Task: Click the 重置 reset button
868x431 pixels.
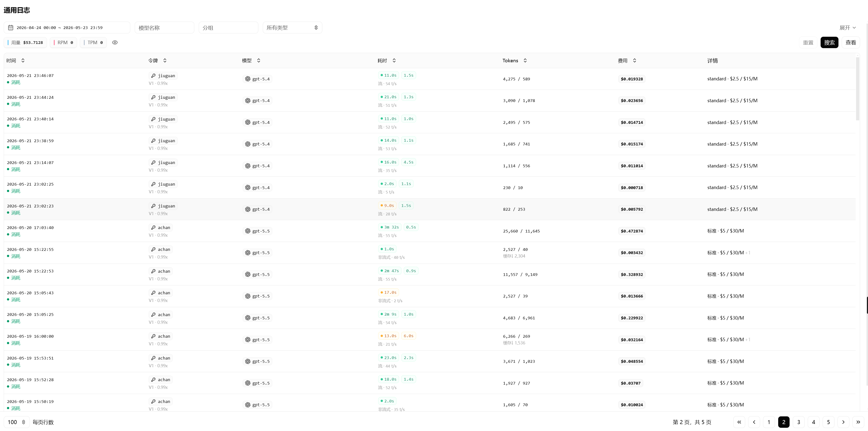Action: (808, 42)
